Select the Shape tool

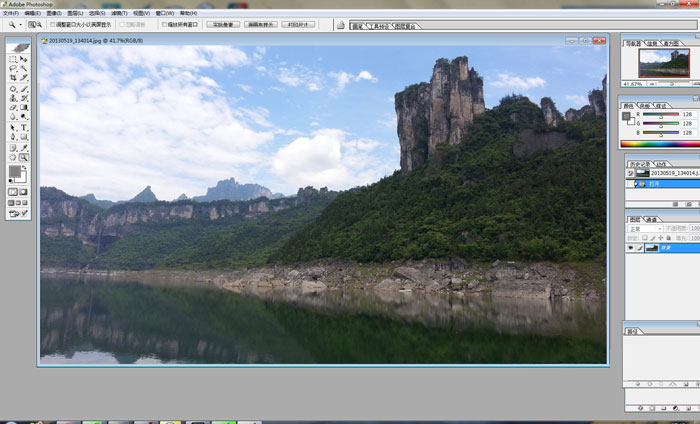point(23,137)
